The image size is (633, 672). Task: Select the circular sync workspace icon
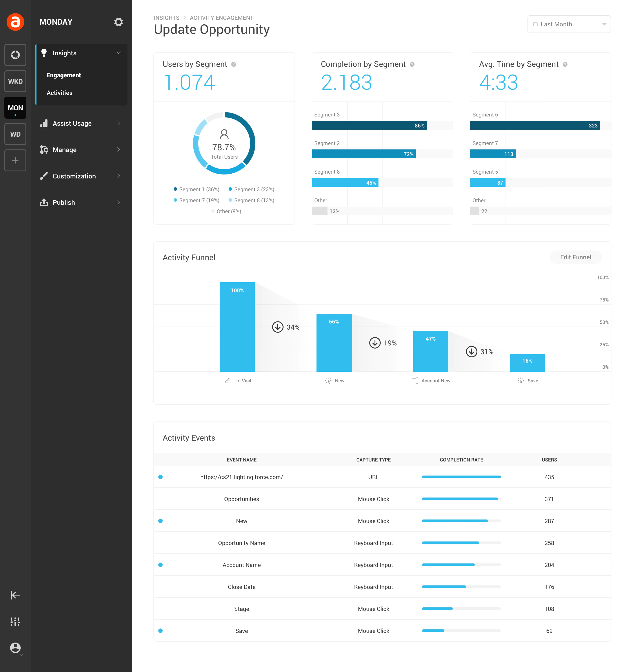[x=15, y=55]
